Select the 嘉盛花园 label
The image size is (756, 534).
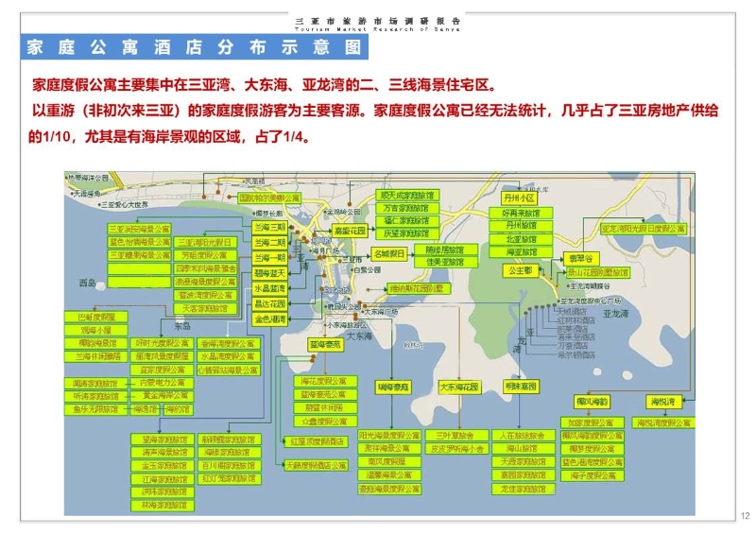(349, 230)
